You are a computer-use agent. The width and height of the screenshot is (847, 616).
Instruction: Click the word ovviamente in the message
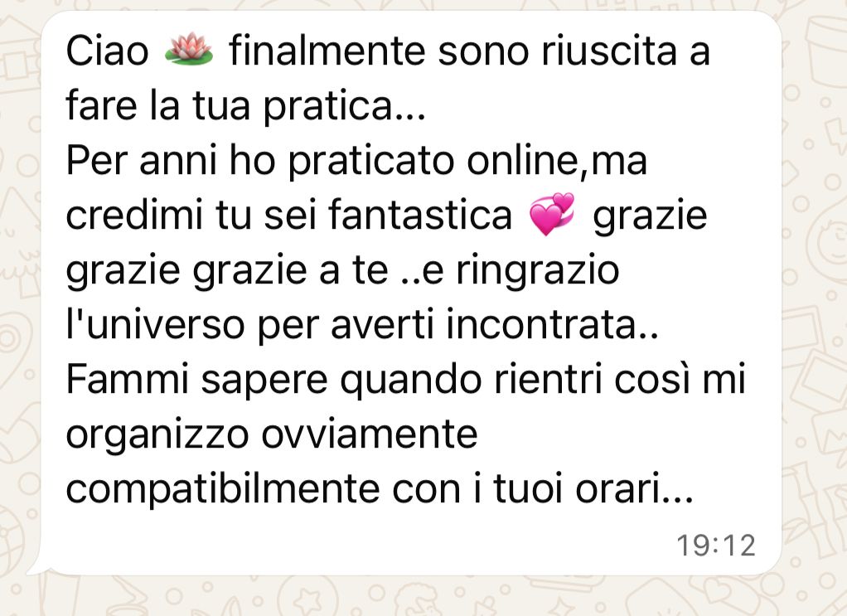click(x=370, y=434)
